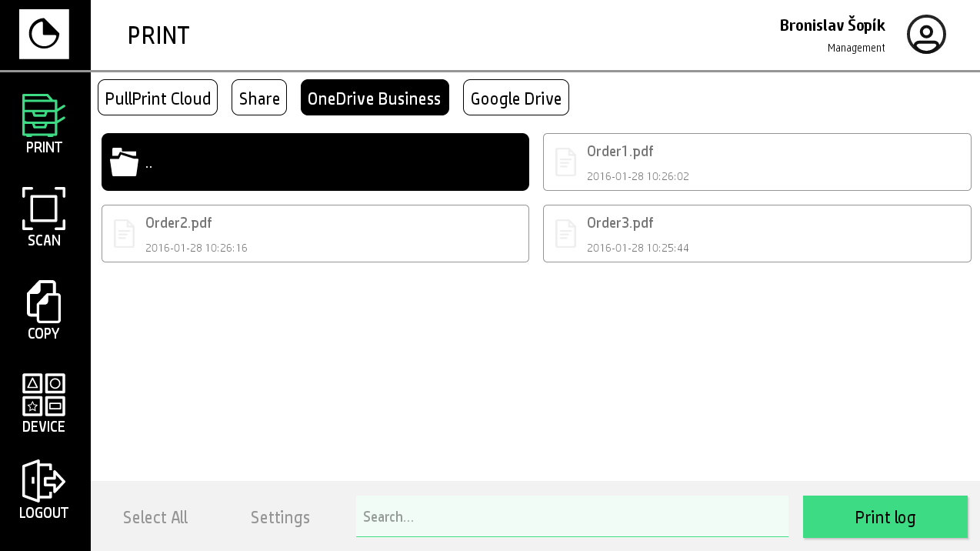
Task: Switch to the Google Drive tab
Action: point(516,98)
